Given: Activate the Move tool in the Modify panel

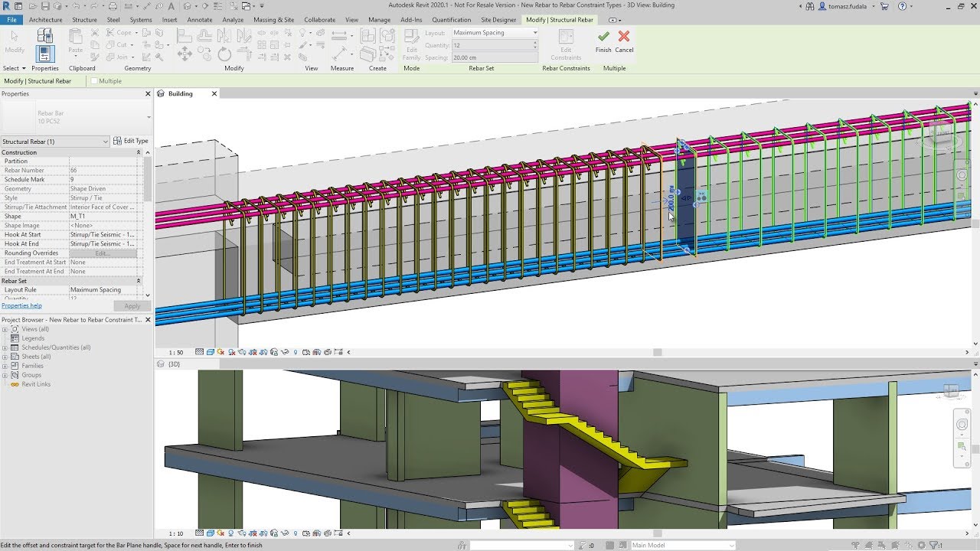Looking at the screenshot, I should [x=185, y=54].
